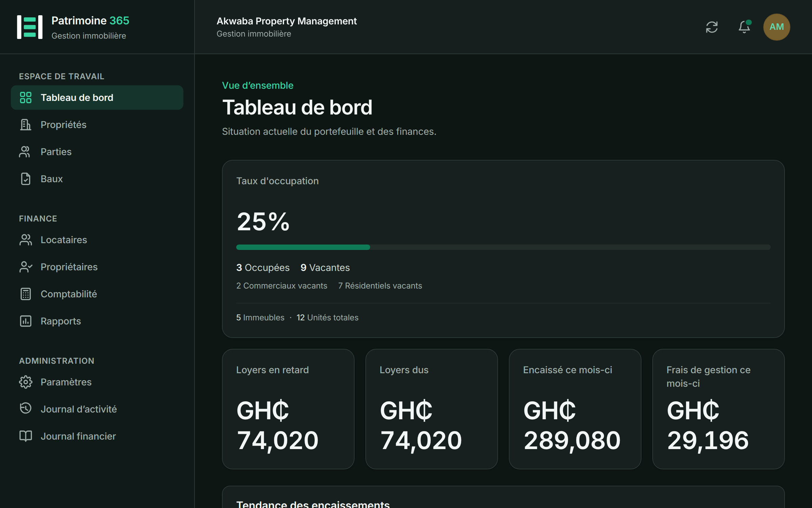This screenshot has width=812, height=508.
Task: View Rapports section
Action: click(97, 321)
